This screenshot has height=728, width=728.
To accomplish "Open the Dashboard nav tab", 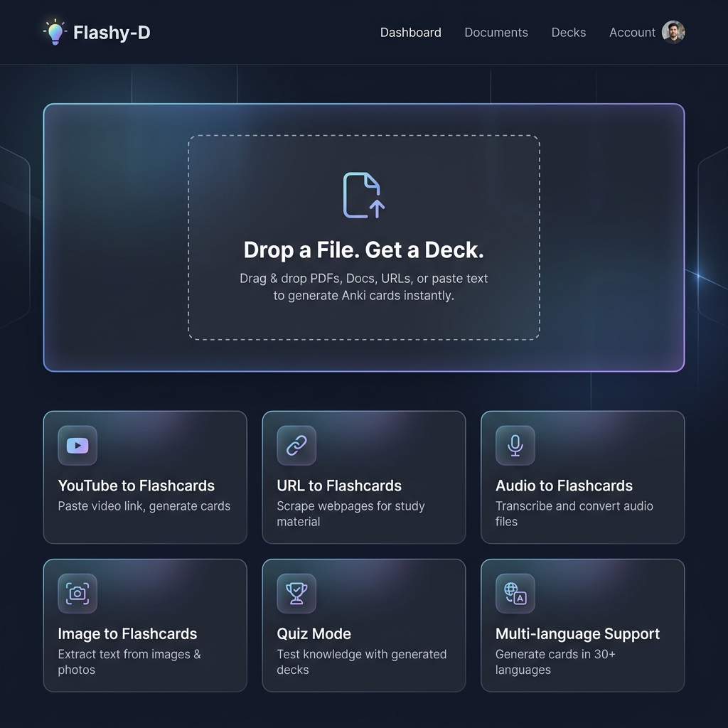I will pyautogui.click(x=410, y=33).
